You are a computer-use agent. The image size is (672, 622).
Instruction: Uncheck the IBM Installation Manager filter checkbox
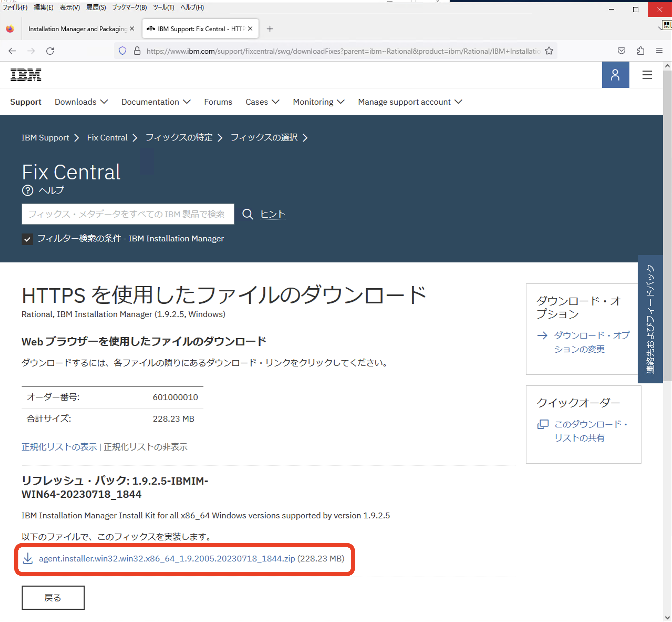pyautogui.click(x=27, y=239)
